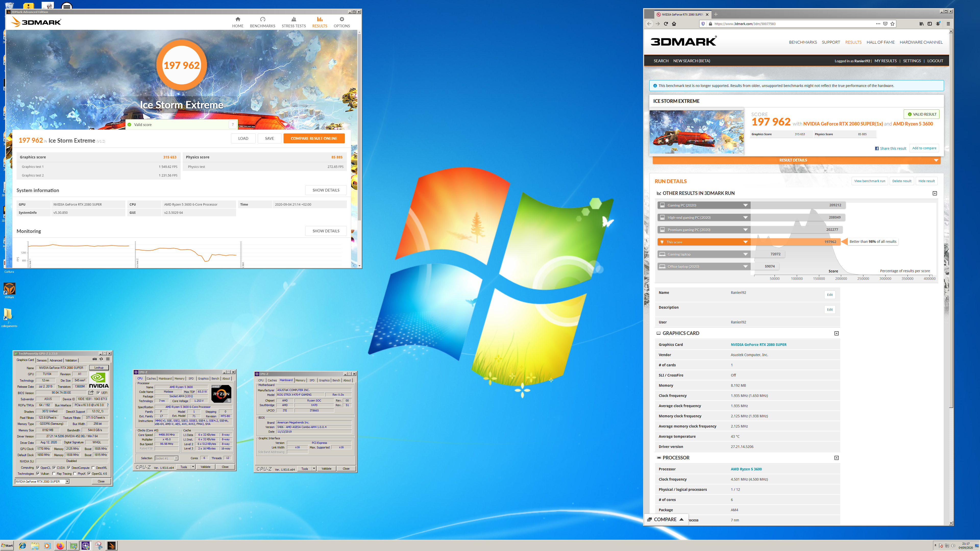This screenshot has height=551, width=980.
Task: Toggle the Firefox sidebar icon
Action: pos(930,23)
